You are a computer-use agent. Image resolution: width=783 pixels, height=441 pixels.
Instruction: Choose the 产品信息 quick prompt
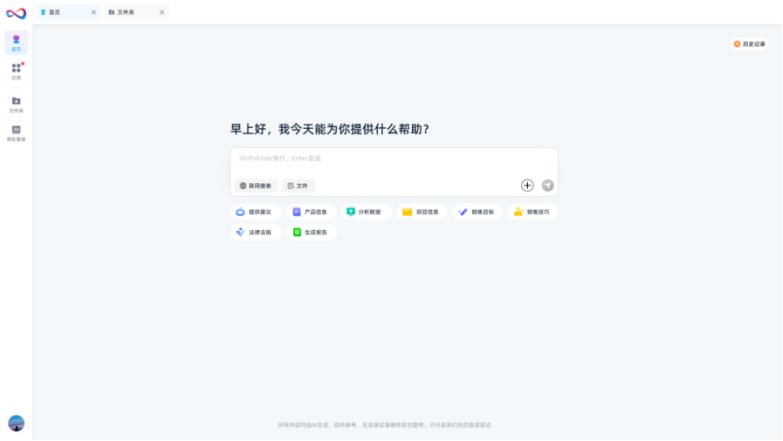[x=310, y=212]
